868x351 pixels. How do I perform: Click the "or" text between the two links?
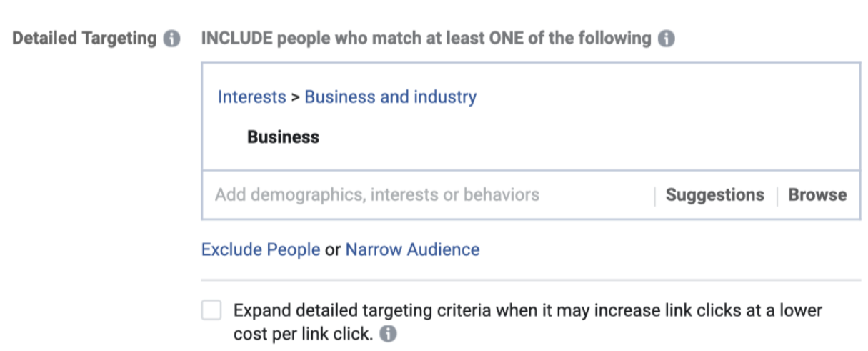click(333, 249)
